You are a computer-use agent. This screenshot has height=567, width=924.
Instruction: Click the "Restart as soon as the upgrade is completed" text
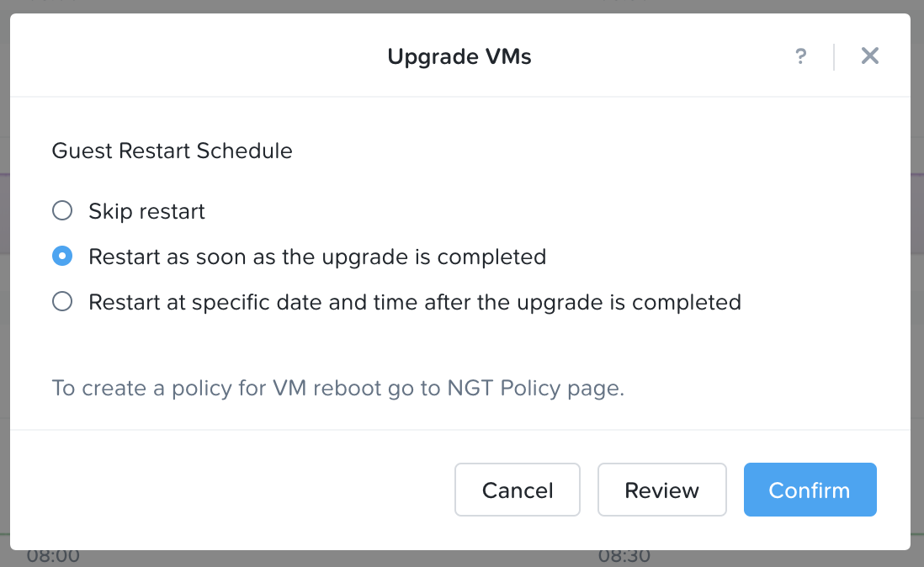click(317, 257)
